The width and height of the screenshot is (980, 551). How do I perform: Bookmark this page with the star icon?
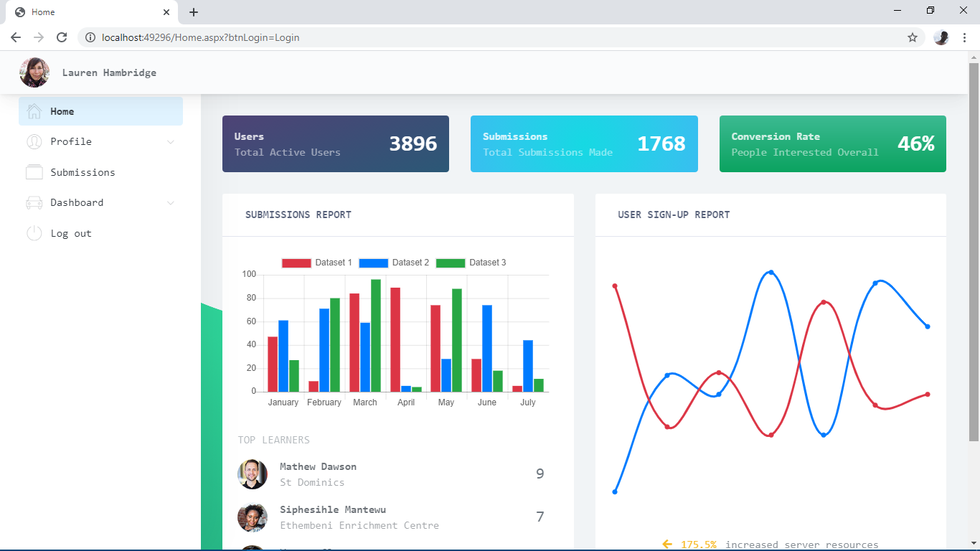(913, 37)
